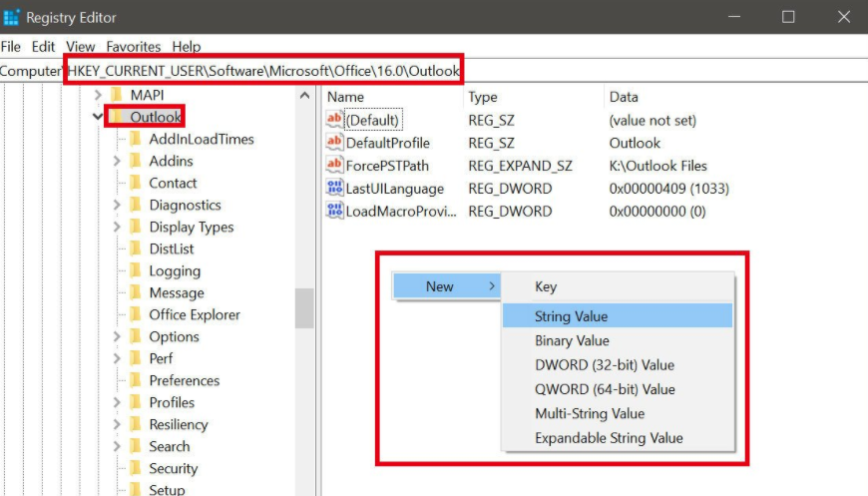
Task: Expand the Addins key in tree
Action: point(117,162)
